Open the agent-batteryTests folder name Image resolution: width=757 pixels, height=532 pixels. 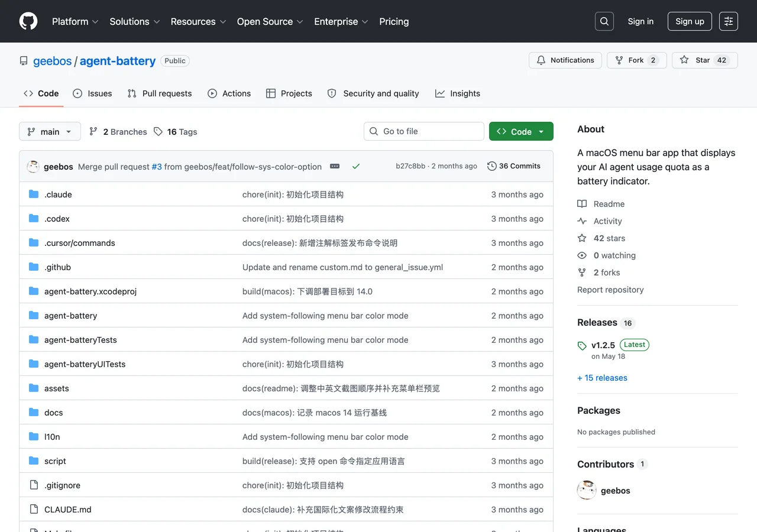click(x=80, y=340)
